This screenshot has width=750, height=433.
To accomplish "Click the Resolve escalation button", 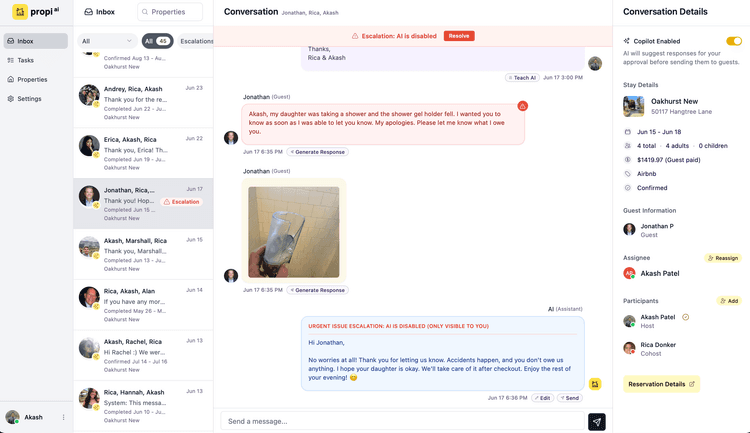I will 459,36.
